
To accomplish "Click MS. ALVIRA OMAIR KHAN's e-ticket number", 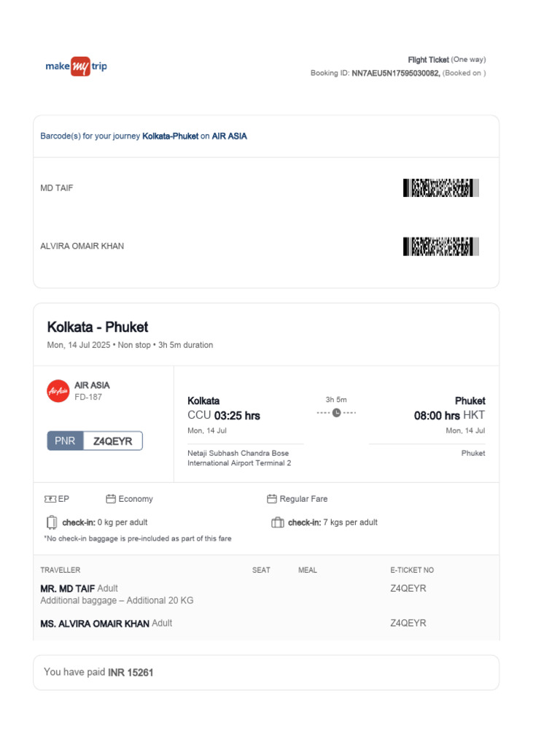I will click(x=408, y=623).
